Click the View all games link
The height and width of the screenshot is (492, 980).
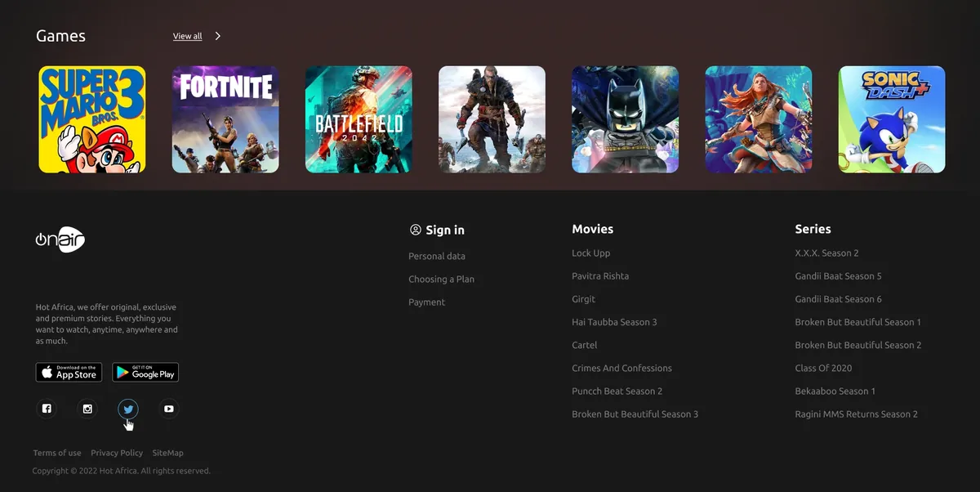point(187,36)
